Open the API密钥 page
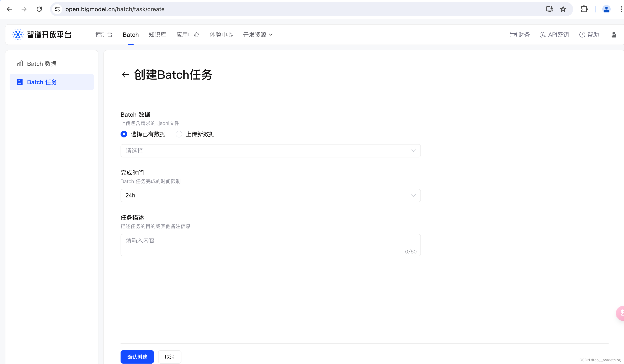 click(554, 35)
